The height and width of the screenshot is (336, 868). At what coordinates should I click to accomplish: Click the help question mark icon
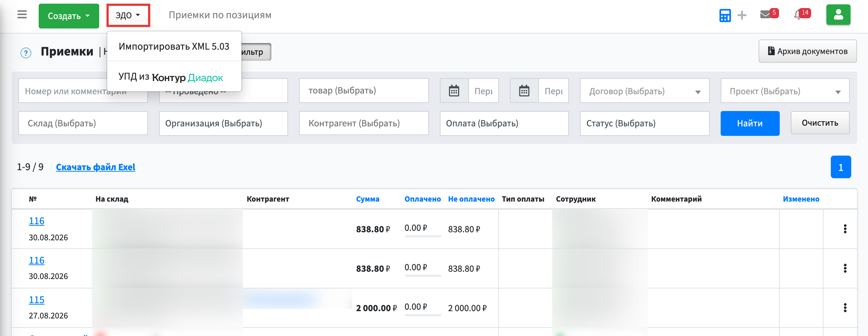[x=26, y=53]
